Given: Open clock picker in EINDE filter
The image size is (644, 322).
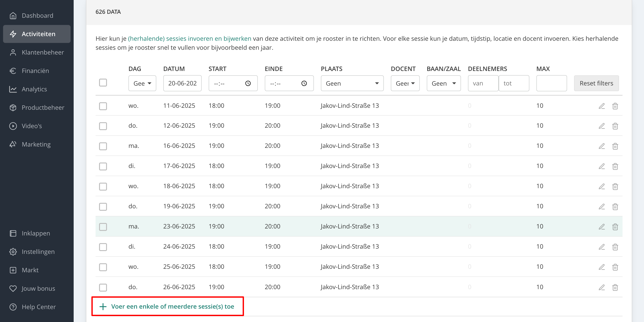Looking at the screenshot, I should tap(304, 83).
